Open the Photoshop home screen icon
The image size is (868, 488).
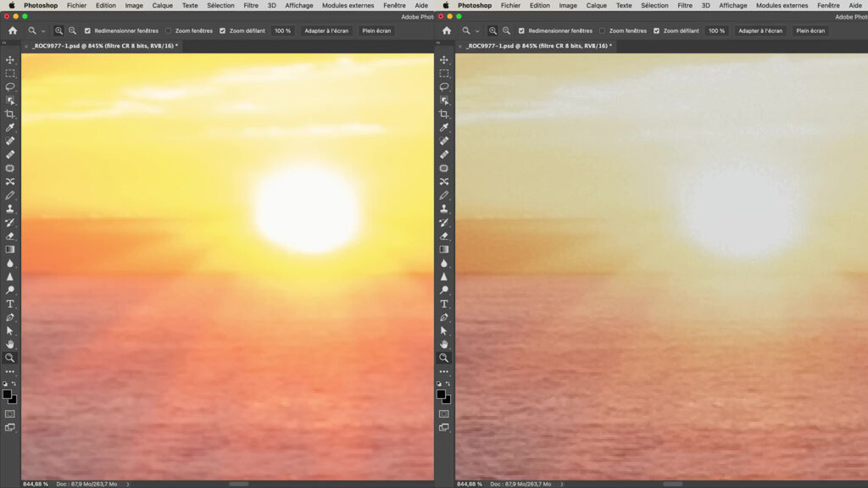(12, 30)
